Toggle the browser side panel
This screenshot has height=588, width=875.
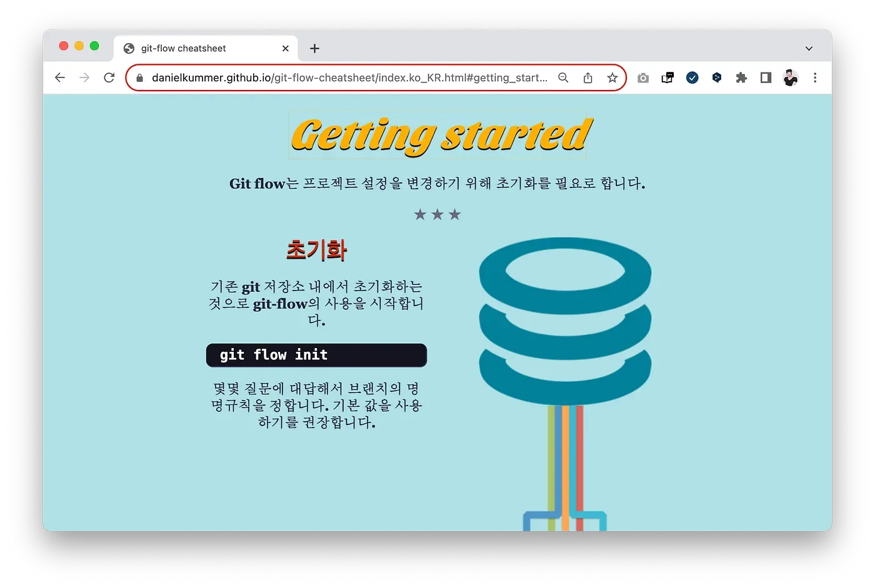click(766, 77)
